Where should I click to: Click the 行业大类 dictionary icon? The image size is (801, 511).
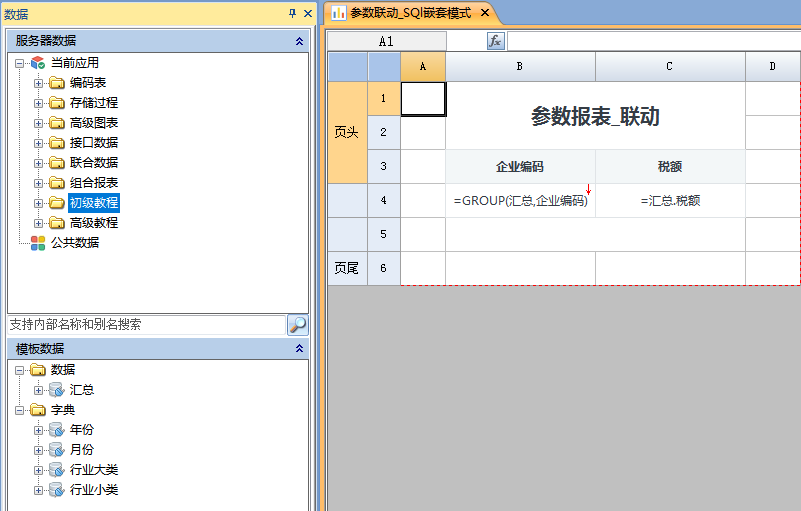(x=57, y=470)
